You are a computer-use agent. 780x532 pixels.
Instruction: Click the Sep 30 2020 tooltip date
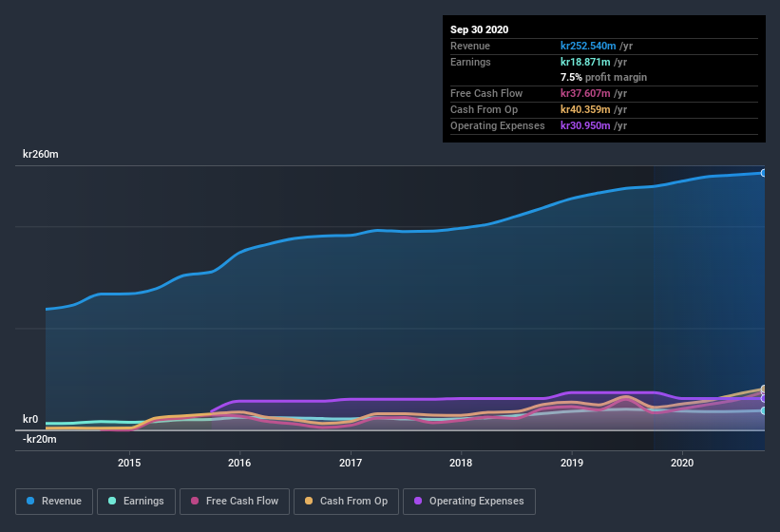pos(480,29)
